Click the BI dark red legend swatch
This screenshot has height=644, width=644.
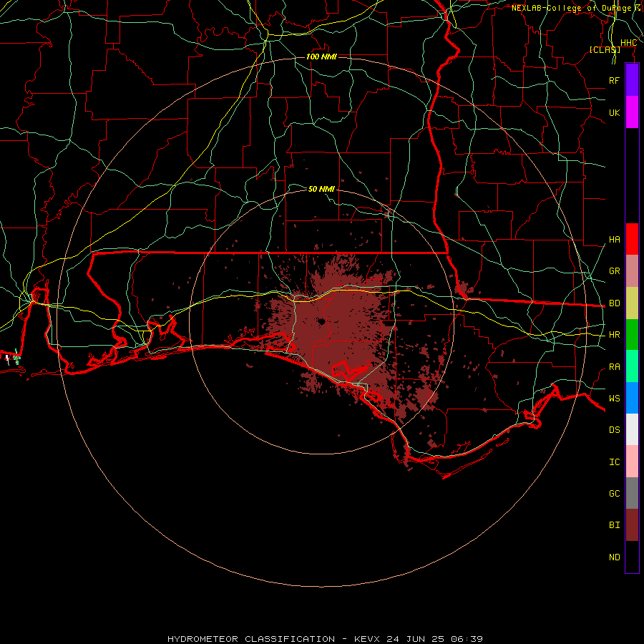(632, 525)
